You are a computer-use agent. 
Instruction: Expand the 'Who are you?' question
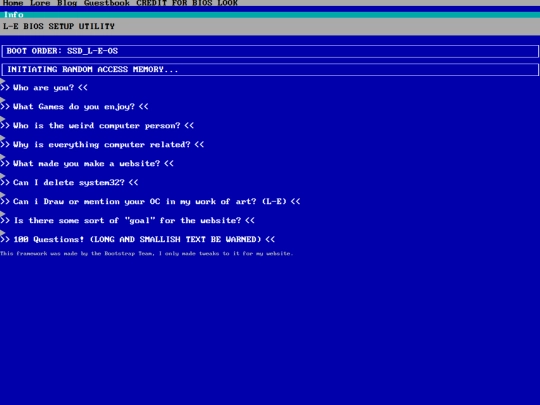coord(44,87)
